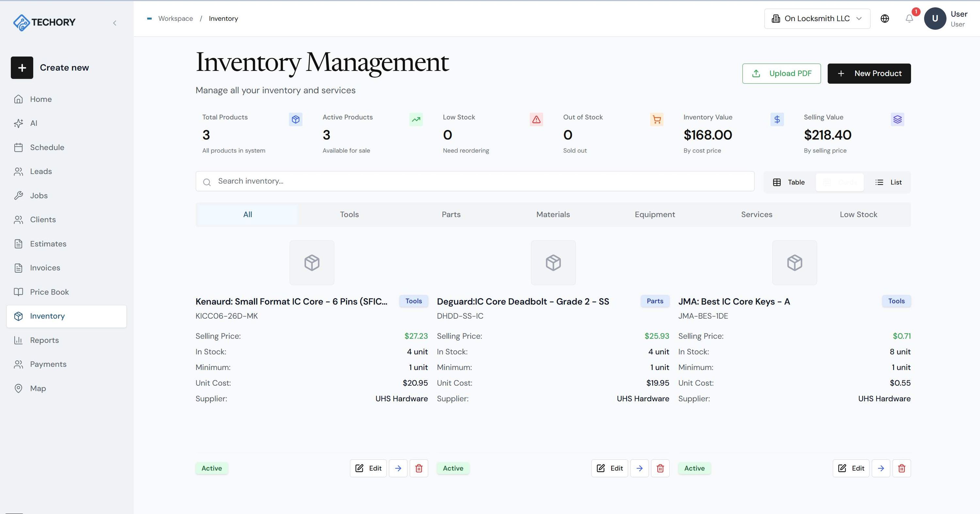Collapse the sidebar with the chevron arrow
The image size is (980, 514).
(x=115, y=23)
